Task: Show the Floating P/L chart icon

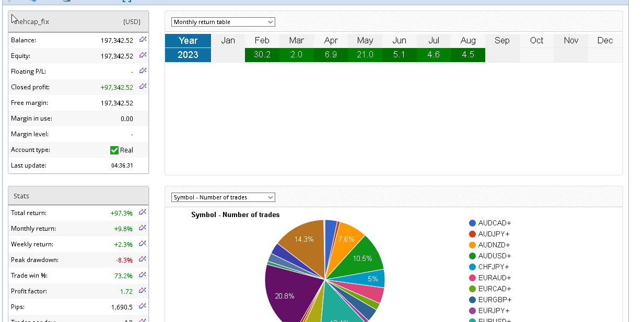Action: point(143,71)
